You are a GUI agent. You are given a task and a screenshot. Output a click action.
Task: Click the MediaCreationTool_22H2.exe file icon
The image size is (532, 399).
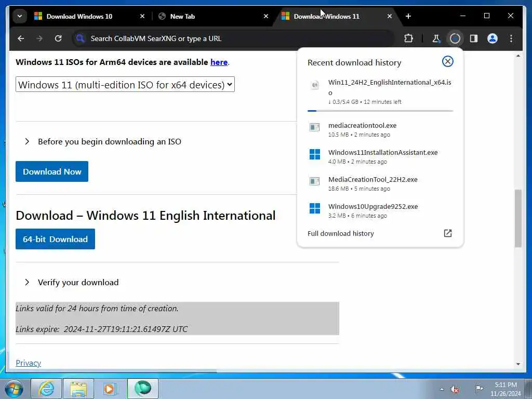click(x=314, y=181)
